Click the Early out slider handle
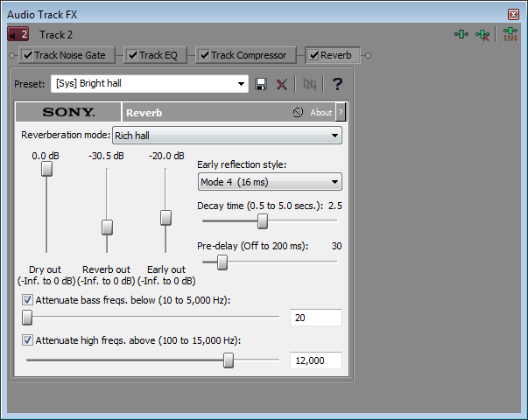Screen dimensions: 528x420 (165, 218)
